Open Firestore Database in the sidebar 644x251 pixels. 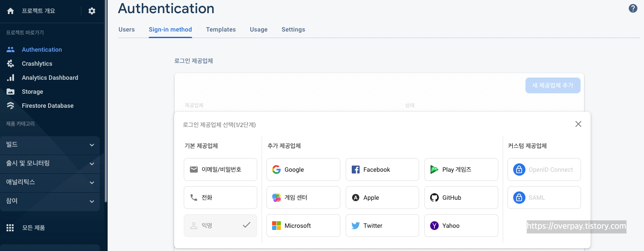coord(48,106)
